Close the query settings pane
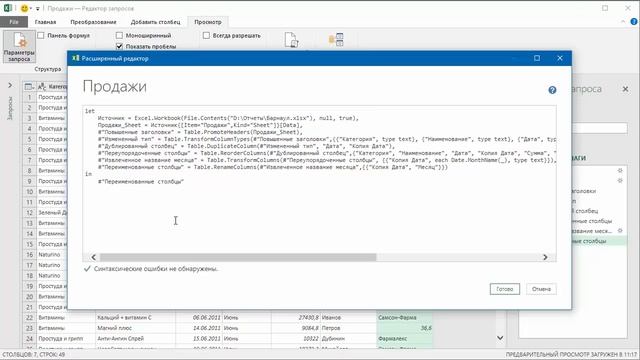This screenshot has width=640, height=360. (625, 89)
